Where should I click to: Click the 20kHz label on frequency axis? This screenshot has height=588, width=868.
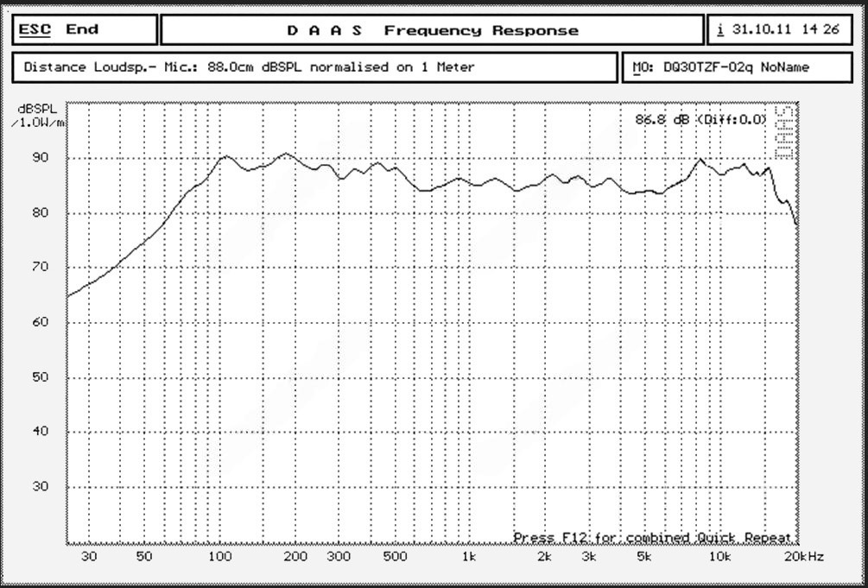[x=803, y=557]
